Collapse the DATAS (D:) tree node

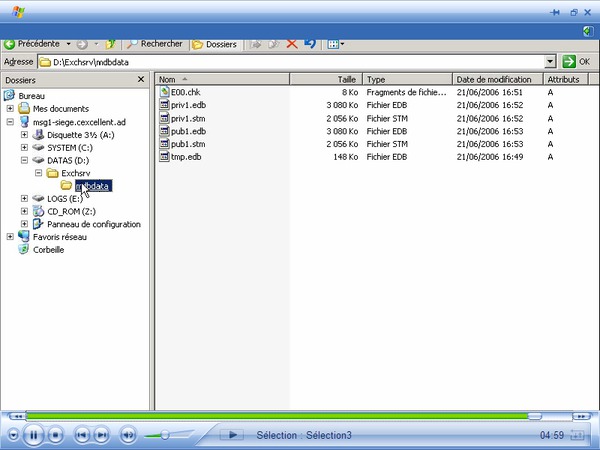tap(25, 160)
